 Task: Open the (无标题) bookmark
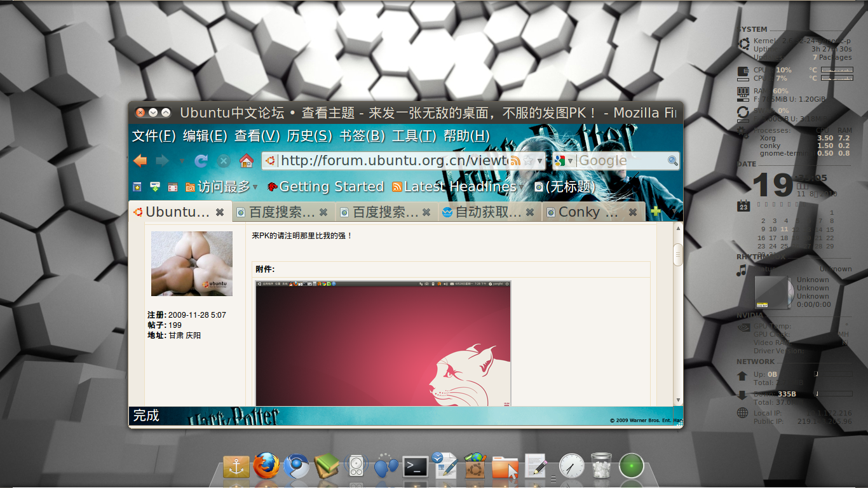click(564, 187)
